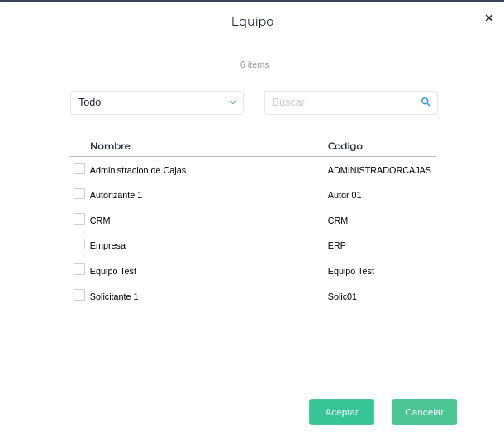Click the ADMINISTRADORCAJAS code cell
The width and height of the screenshot is (504, 436).
click(x=379, y=170)
